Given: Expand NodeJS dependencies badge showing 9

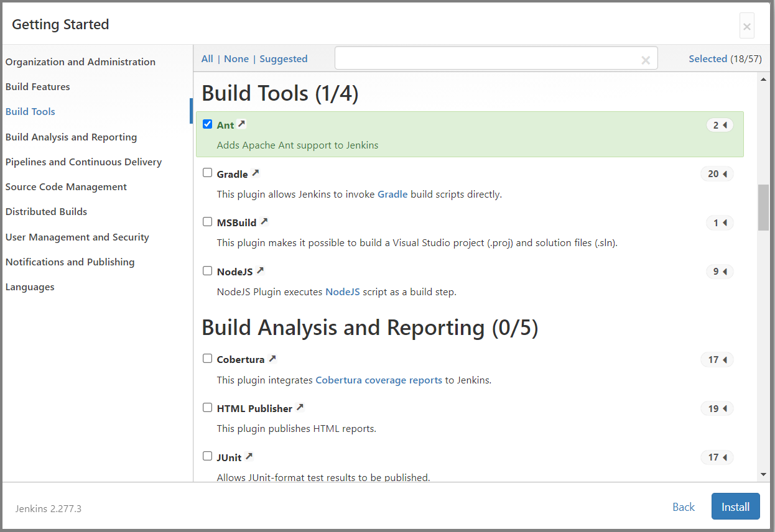Looking at the screenshot, I should pyautogui.click(x=720, y=272).
